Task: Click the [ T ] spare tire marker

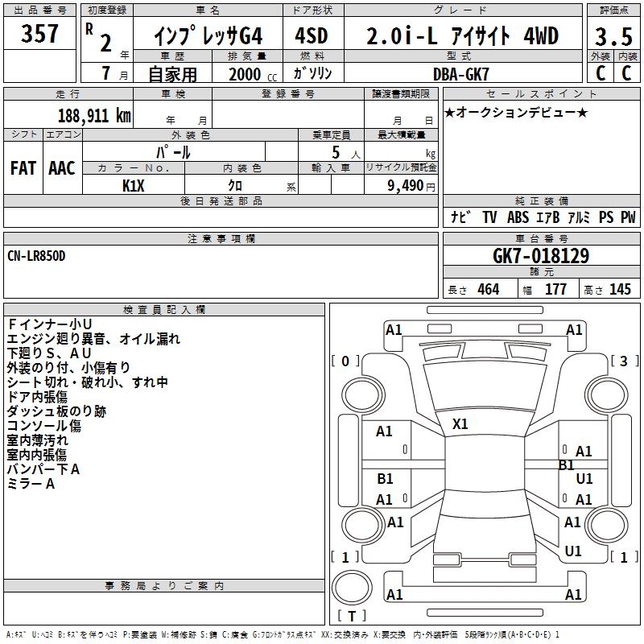Action: [x=352, y=616]
